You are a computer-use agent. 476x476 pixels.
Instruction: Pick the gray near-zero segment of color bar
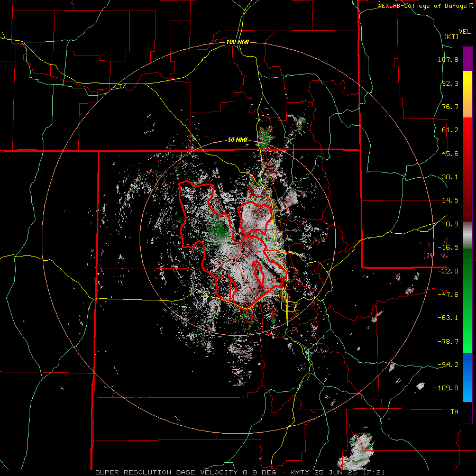coord(467,235)
